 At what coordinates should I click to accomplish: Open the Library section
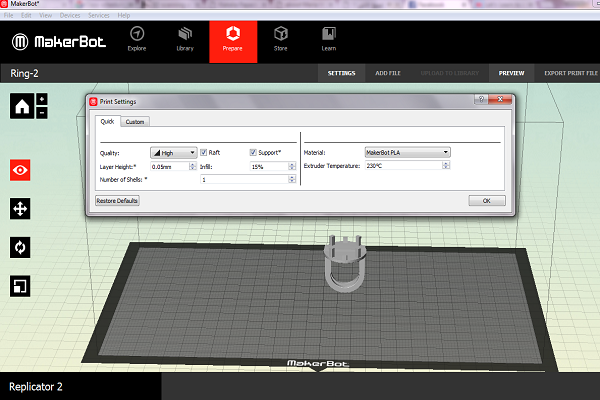(185, 39)
